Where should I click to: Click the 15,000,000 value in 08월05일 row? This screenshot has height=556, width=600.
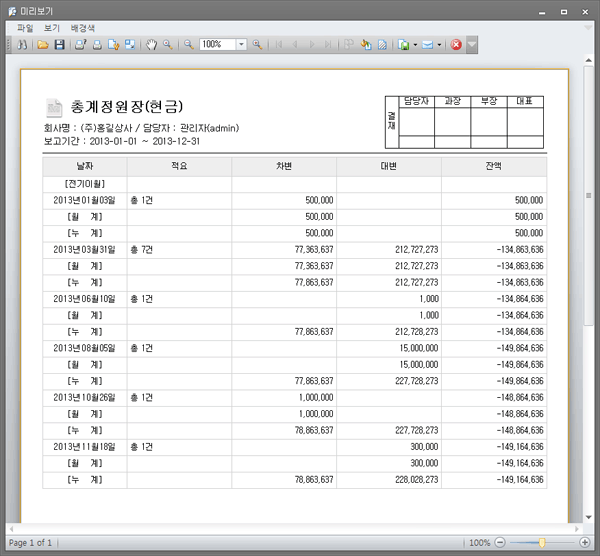pos(419,349)
